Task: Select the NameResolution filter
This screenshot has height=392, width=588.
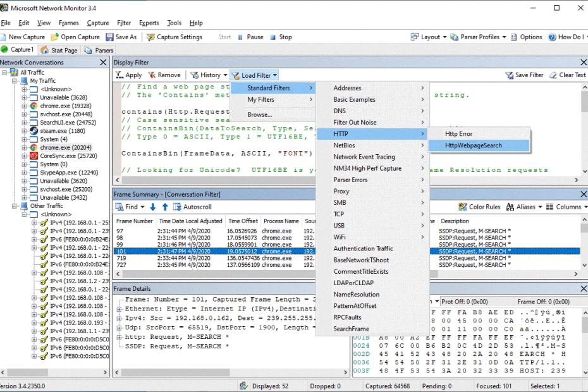Action: coord(373,295)
